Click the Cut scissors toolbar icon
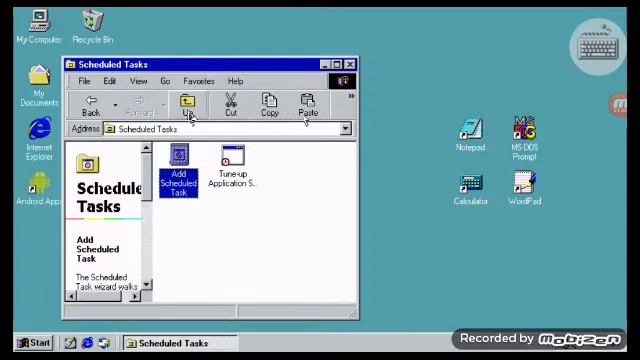The image size is (640, 360). (231, 106)
